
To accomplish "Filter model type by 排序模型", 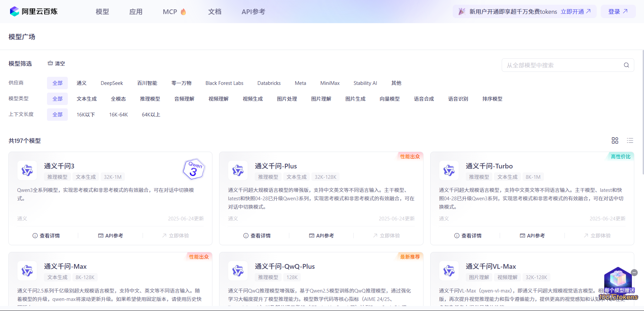I will 492,99.
